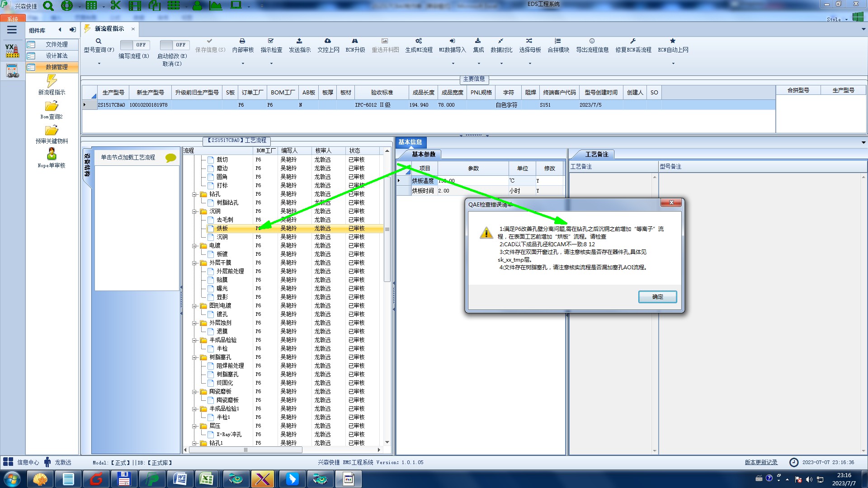This screenshot has width=868, height=488.
Task: Click the process tree horizontal scrollbar
Action: (x=245, y=450)
